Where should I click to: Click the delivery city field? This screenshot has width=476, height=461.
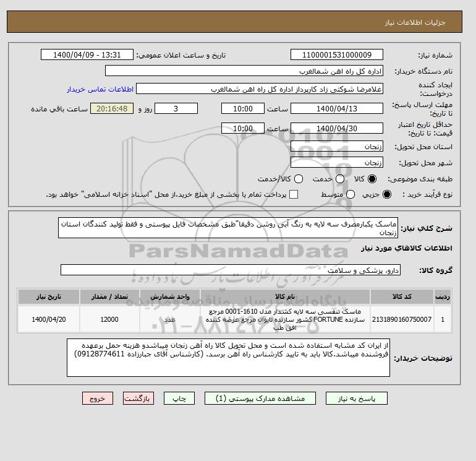337,163
